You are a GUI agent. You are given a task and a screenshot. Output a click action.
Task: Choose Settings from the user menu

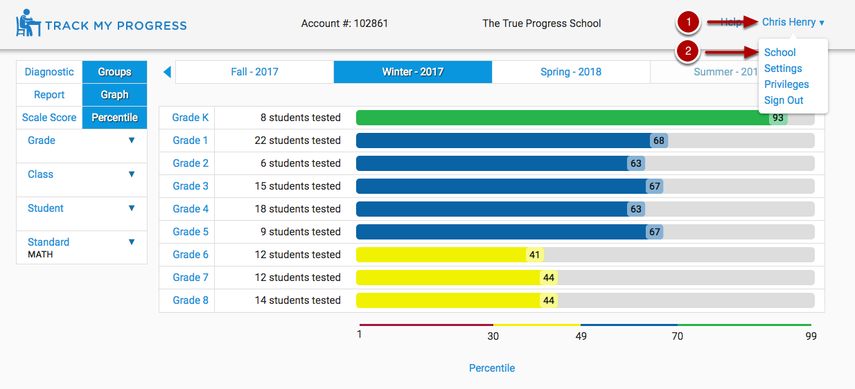[x=783, y=68]
